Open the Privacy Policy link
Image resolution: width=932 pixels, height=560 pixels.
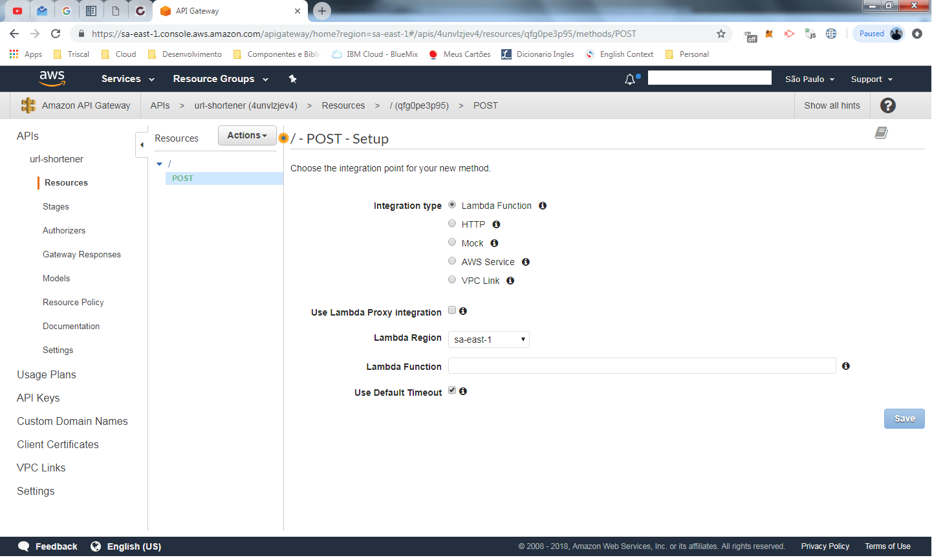pos(825,546)
